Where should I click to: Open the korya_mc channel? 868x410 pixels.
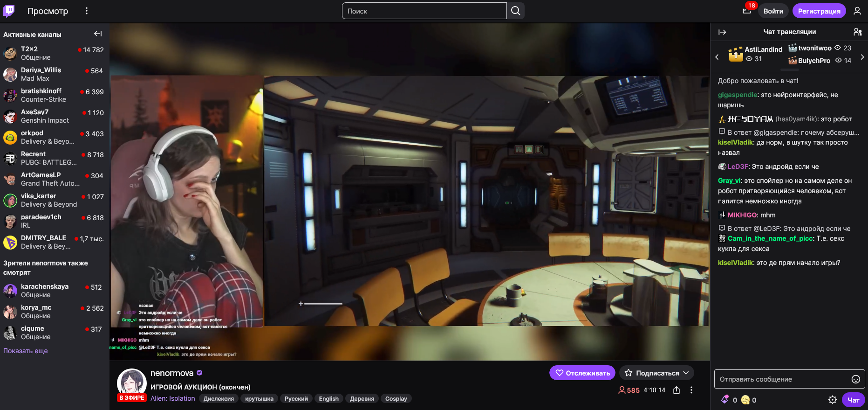tap(55, 312)
